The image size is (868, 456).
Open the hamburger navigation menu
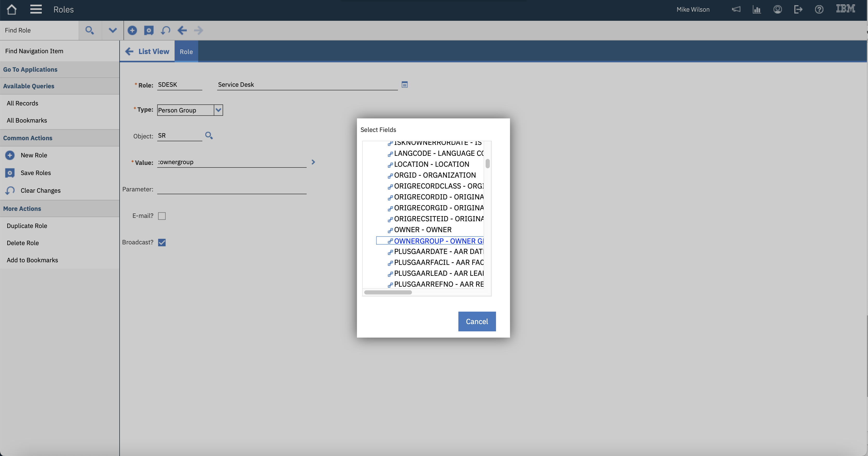(x=36, y=9)
